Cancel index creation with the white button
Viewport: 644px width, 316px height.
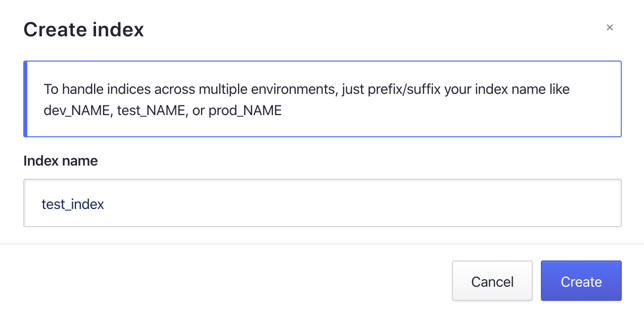click(492, 281)
